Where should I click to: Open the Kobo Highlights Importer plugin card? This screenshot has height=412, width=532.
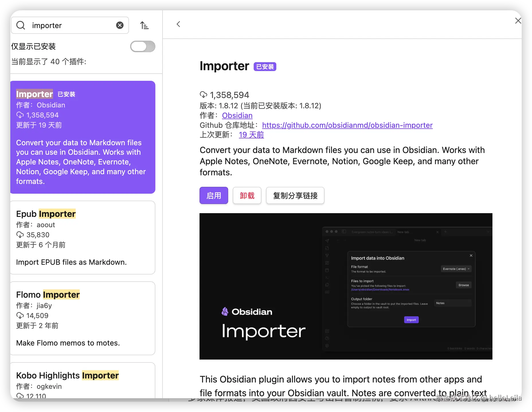pyautogui.click(x=83, y=380)
